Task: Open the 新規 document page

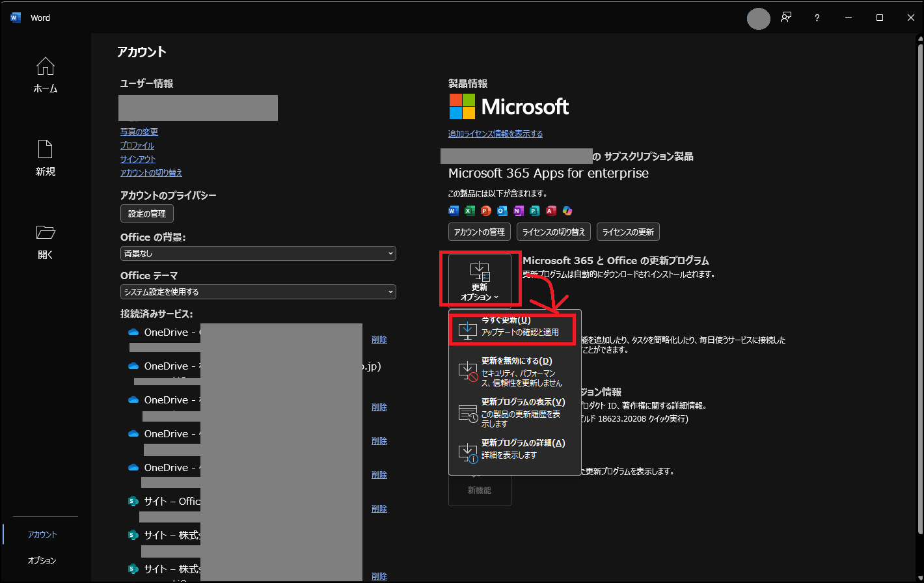Action: pyautogui.click(x=46, y=158)
